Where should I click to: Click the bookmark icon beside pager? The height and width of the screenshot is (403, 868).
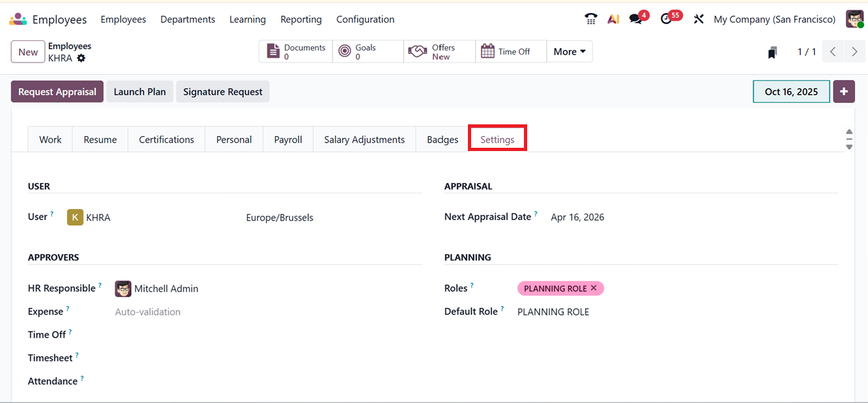[772, 52]
